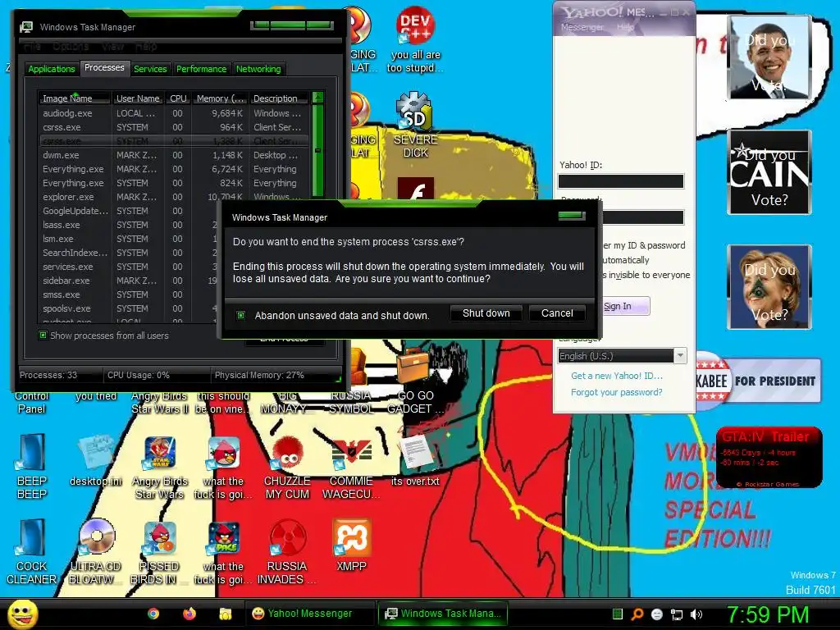The width and height of the screenshot is (840, 630).
Task: Select the audiodg.exe process row
Action: pyautogui.click(x=175, y=113)
